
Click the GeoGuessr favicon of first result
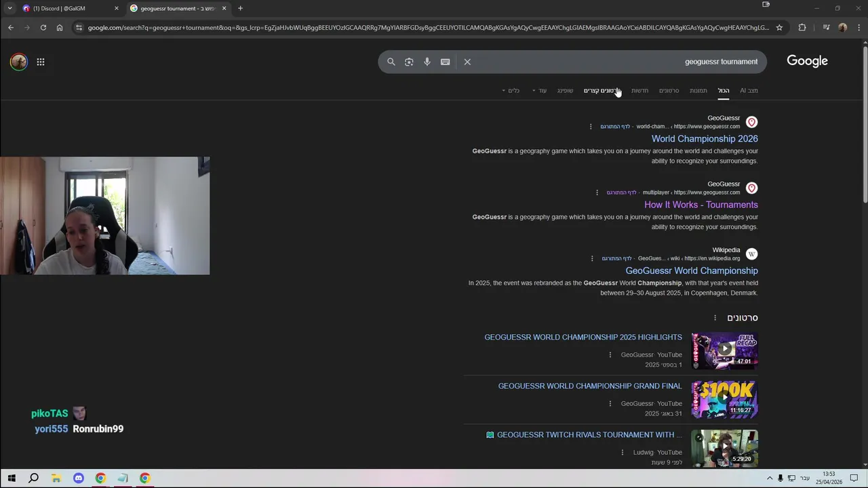pyautogui.click(x=751, y=122)
